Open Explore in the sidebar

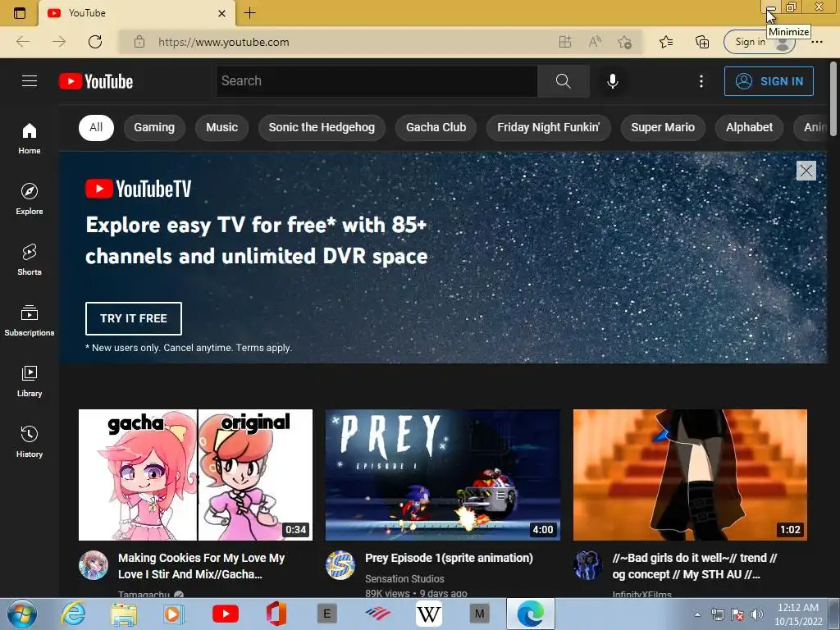[x=30, y=199]
